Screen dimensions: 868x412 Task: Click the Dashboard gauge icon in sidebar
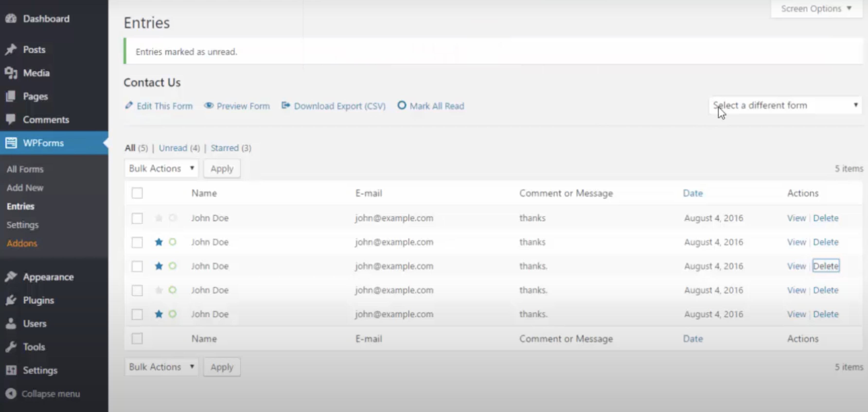(11, 18)
